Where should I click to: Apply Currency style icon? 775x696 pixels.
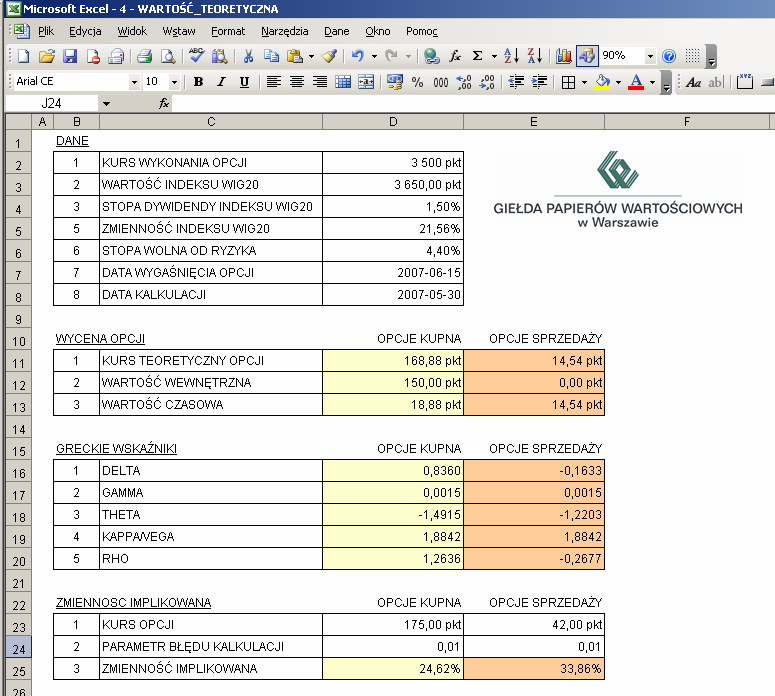[394, 82]
